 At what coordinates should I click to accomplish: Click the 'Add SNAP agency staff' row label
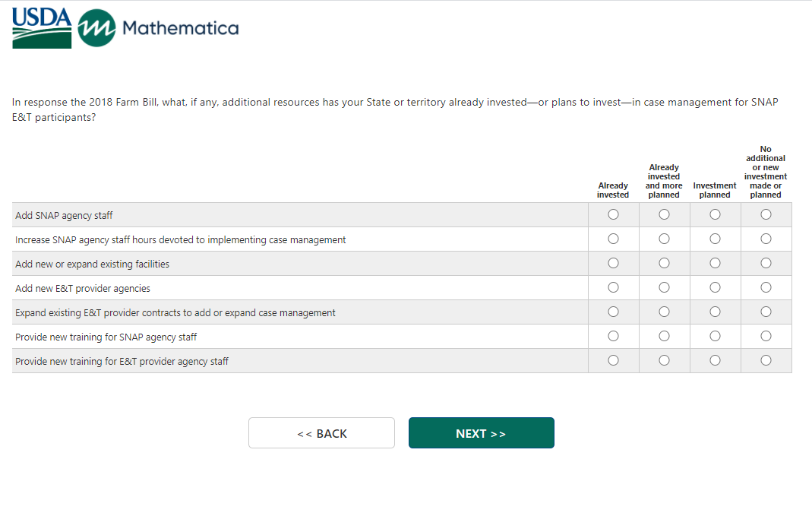[65, 216]
